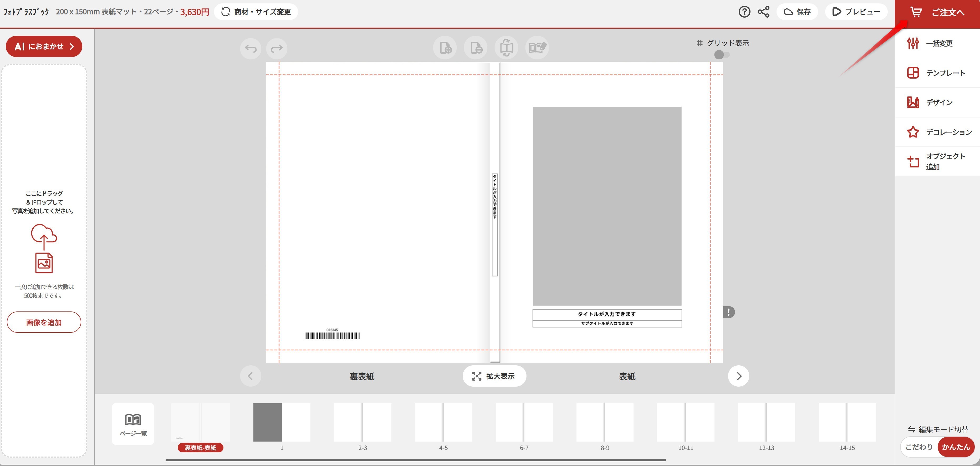Select pages 2-3 thumbnail
Image resolution: width=980 pixels, height=466 pixels.
point(363,422)
